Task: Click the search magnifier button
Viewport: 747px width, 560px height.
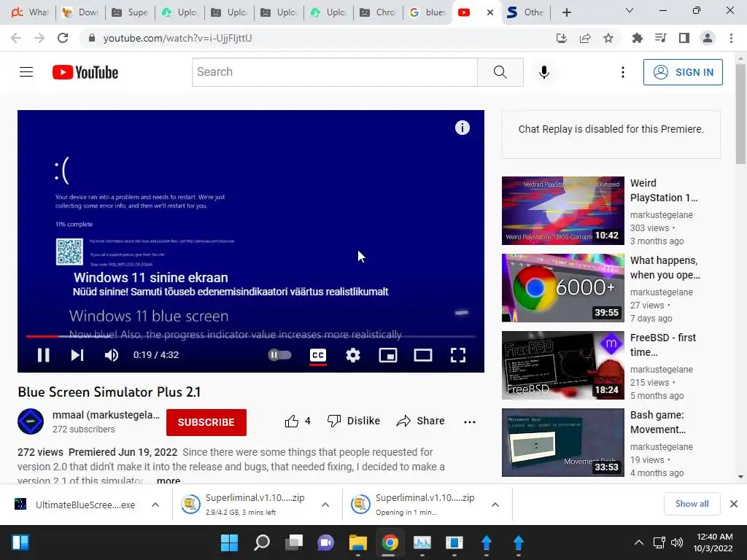Action: coord(500,72)
